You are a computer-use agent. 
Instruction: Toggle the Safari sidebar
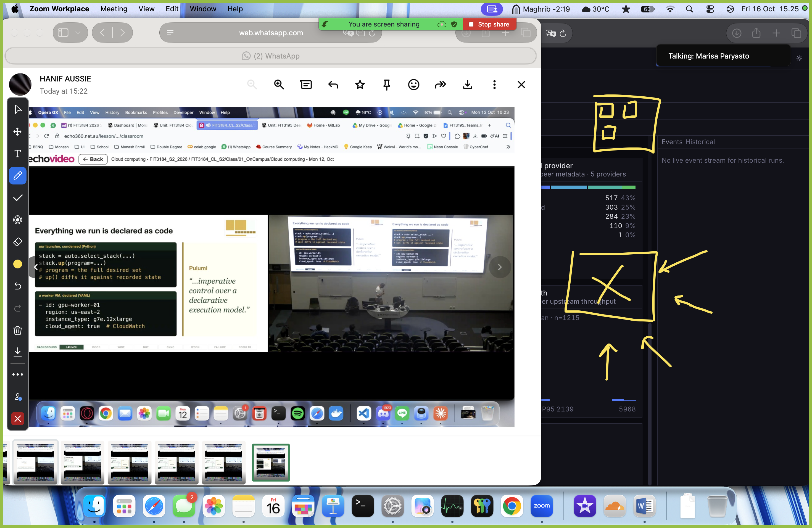[63, 33]
